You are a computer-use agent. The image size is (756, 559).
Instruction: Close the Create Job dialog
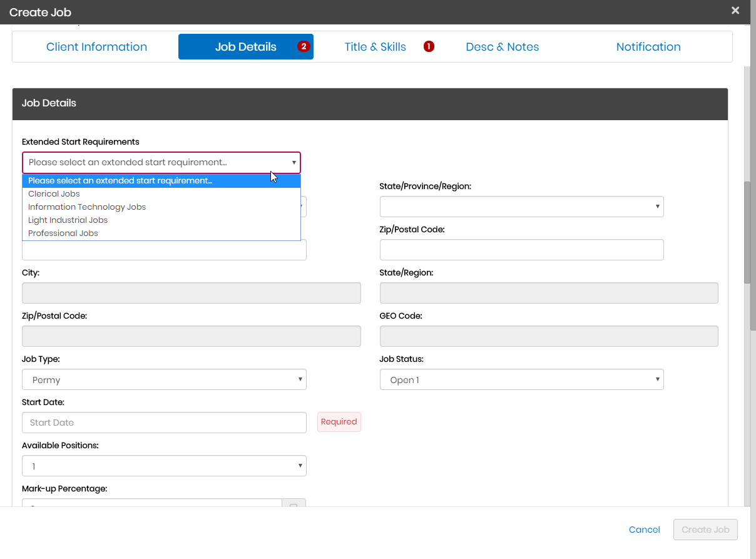pyautogui.click(x=735, y=11)
